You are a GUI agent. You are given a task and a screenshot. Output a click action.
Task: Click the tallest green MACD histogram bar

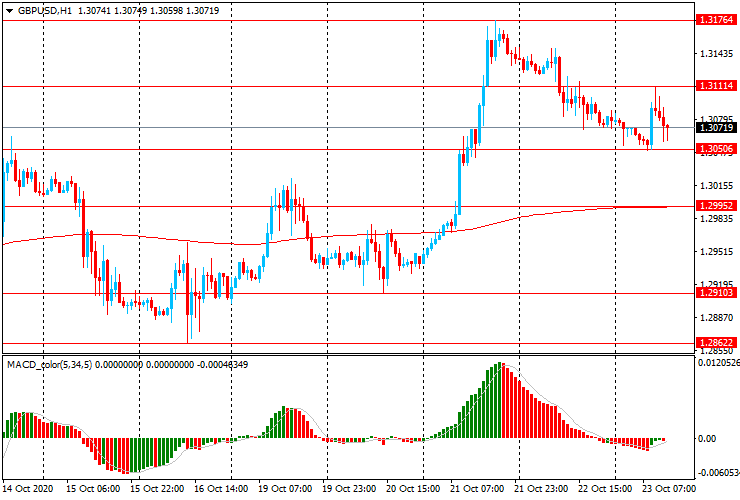click(497, 401)
